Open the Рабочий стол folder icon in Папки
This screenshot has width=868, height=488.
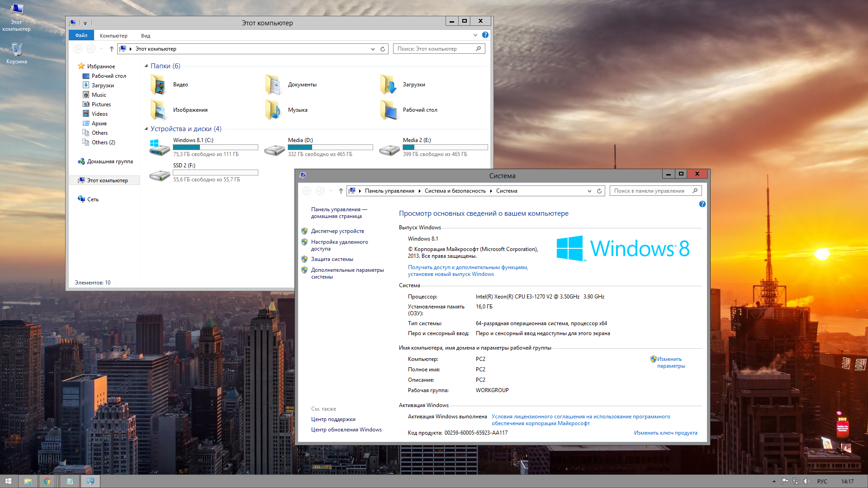point(389,110)
